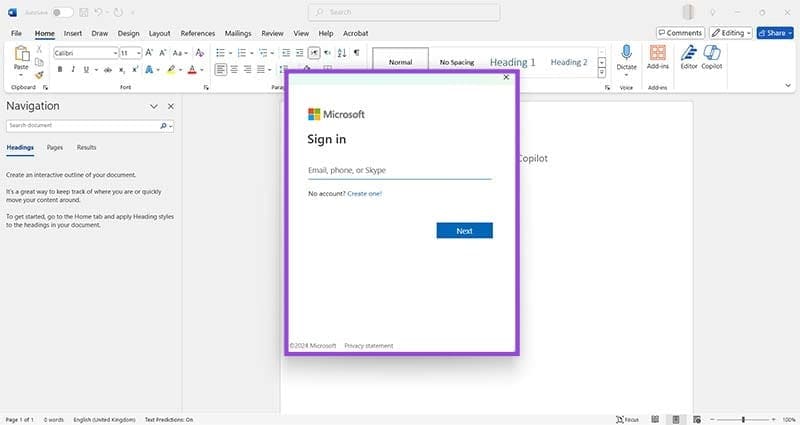
Task: Pick the text highlight color marker
Action: (171, 70)
